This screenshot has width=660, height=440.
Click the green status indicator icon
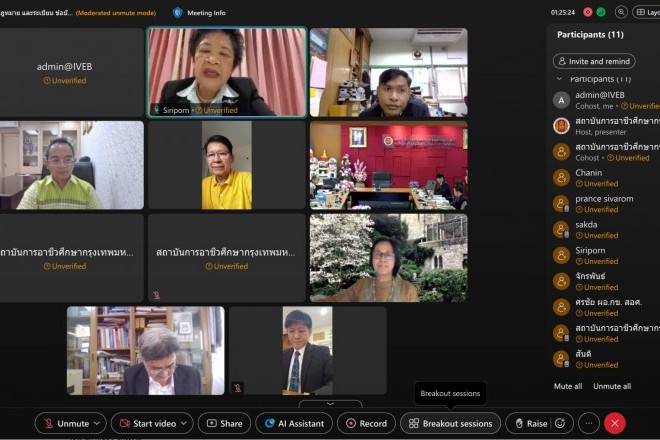[601, 12]
